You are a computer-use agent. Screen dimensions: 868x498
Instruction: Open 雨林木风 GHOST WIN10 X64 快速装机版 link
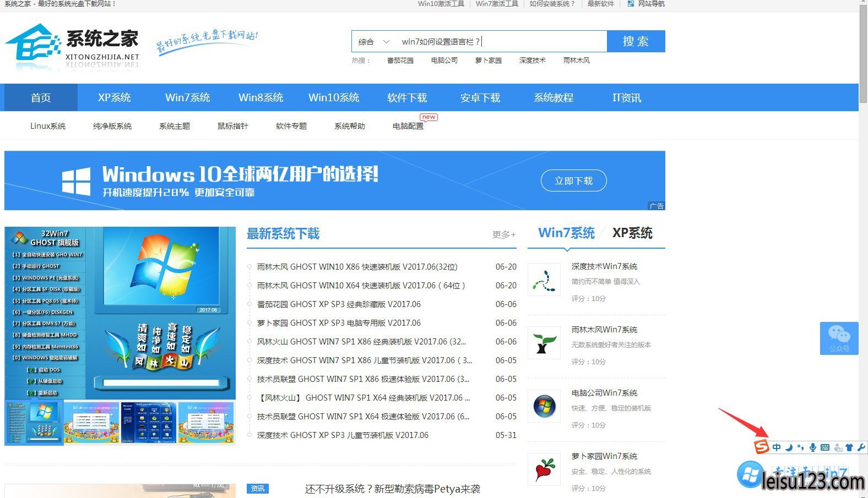[361, 286]
